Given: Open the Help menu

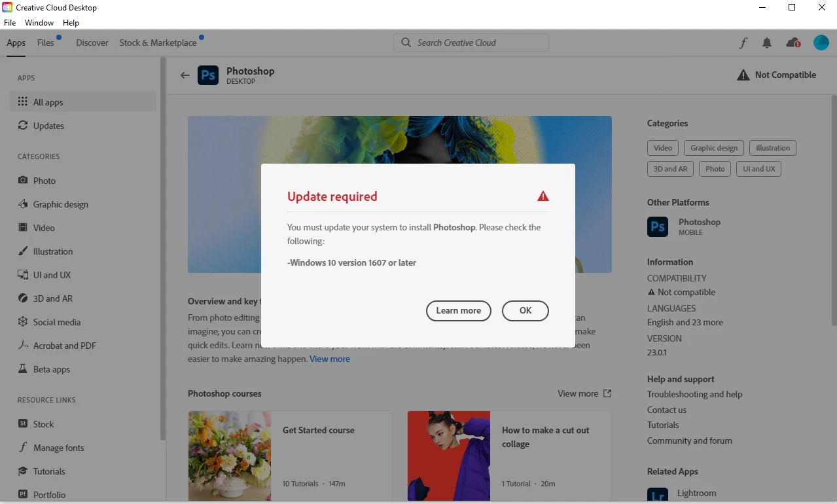Looking at the screenshot, I should pyautogui.click(x=71, y=23).
